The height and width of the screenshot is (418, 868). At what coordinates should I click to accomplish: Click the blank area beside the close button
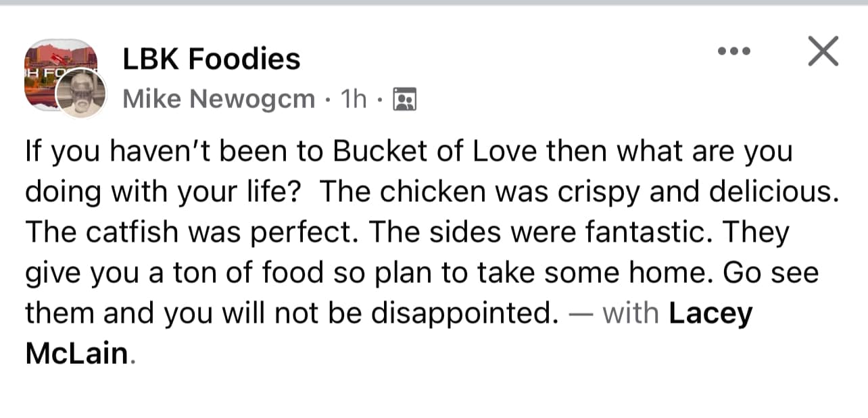[781, 50]
